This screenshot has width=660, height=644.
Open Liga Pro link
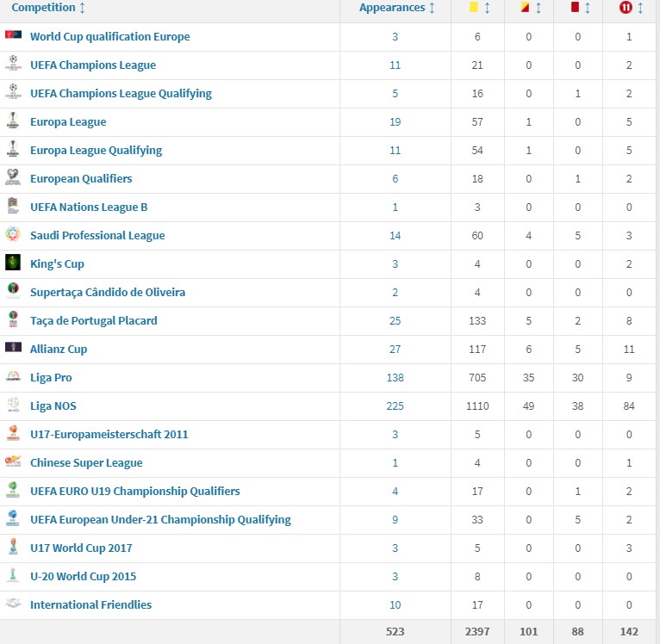(51, 378)
